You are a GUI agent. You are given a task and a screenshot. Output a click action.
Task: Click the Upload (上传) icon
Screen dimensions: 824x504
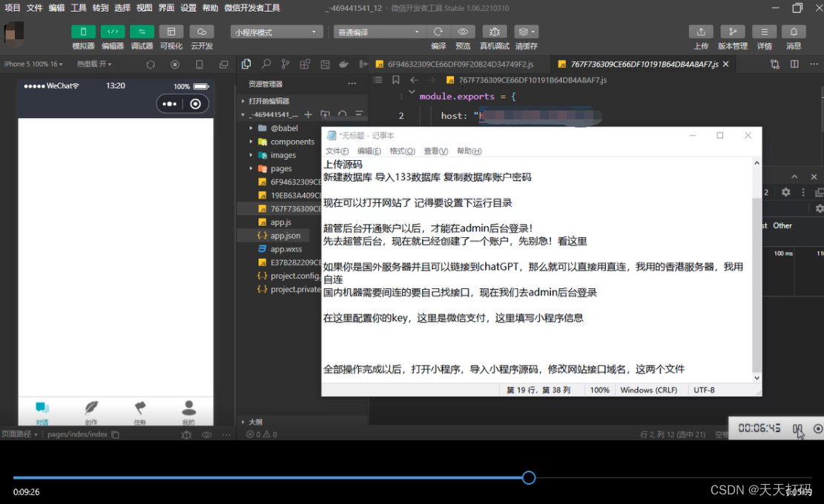pyautogui.click(x=701, y=31)
